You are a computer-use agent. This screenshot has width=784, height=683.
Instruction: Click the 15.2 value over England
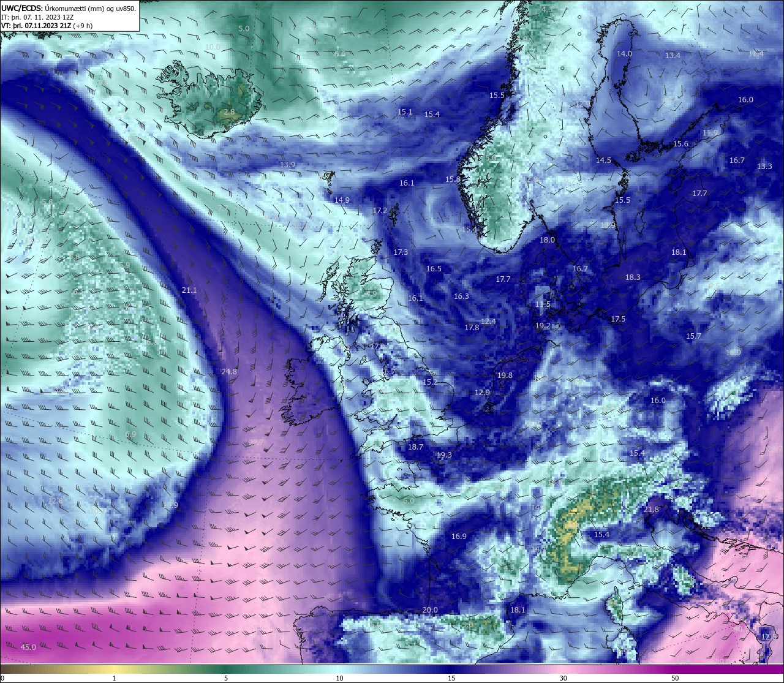pos(430,382)
